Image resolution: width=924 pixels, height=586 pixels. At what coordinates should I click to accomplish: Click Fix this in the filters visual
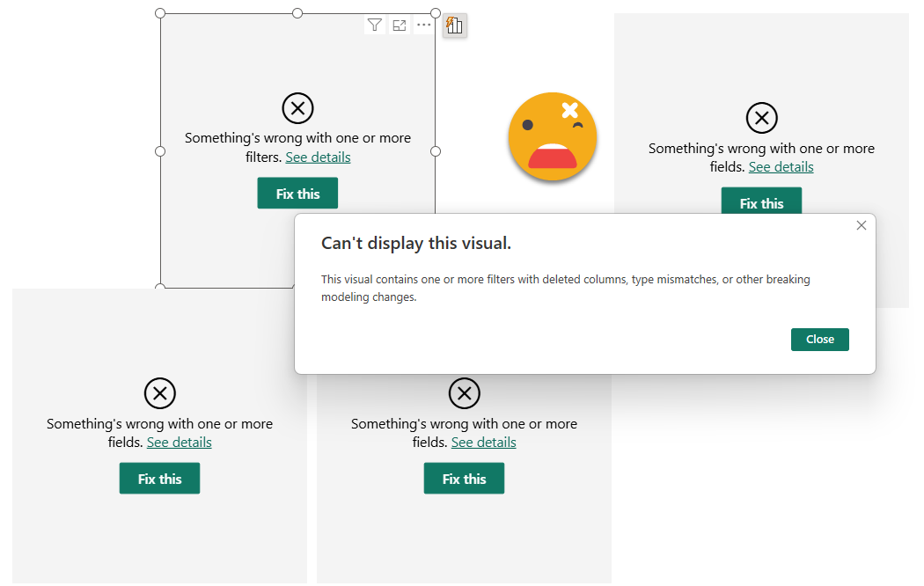coord(297,194)
